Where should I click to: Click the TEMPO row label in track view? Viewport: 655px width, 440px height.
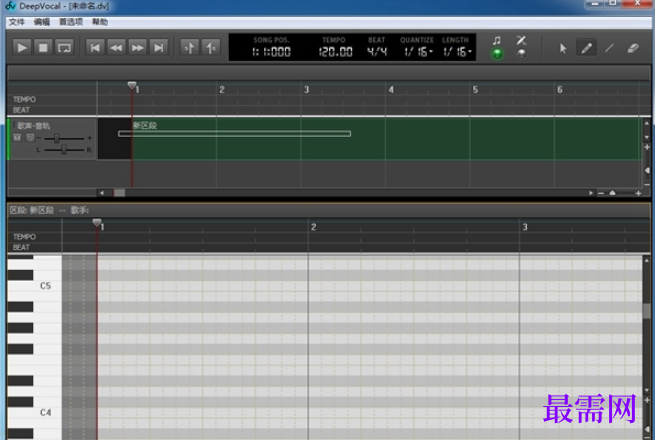coord(24,99)
